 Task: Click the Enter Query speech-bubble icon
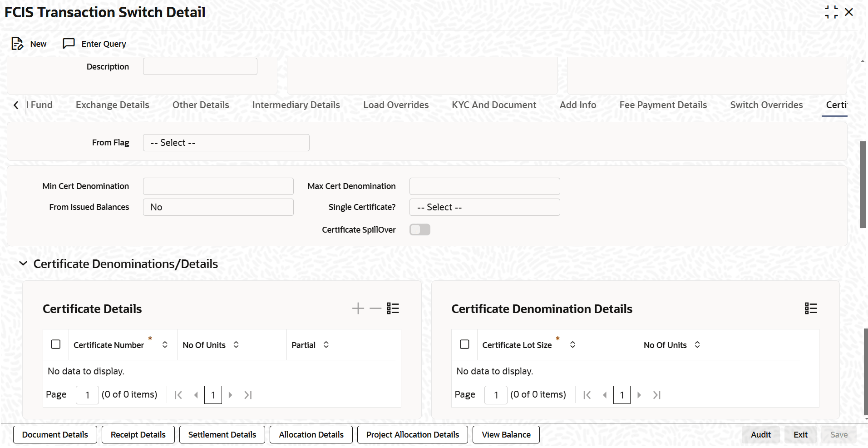tap(69, 44)
